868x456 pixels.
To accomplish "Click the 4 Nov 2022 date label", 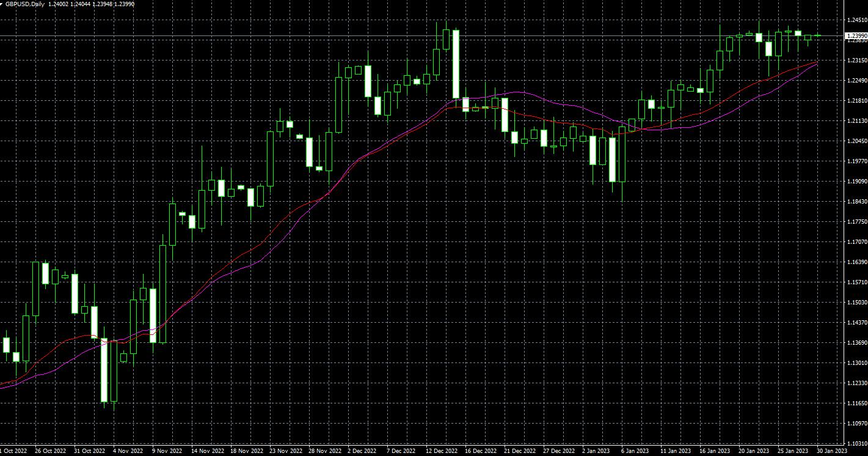I will [129, 451].
